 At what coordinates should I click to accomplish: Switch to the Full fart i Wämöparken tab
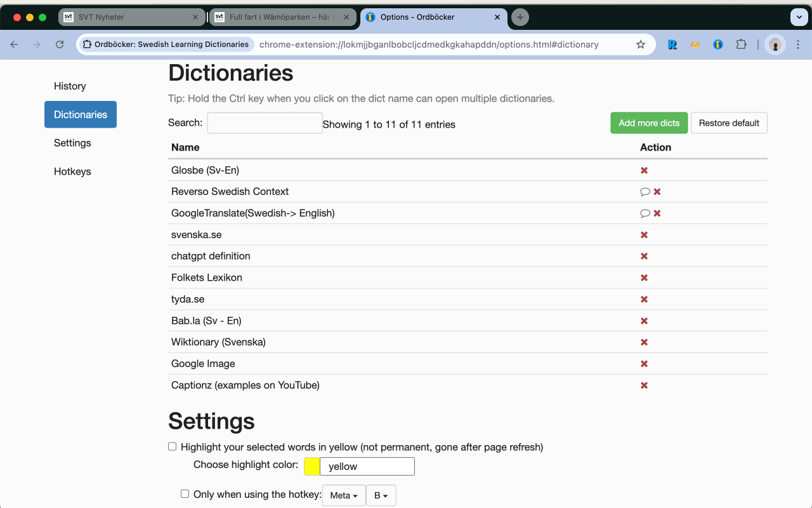tap(283, 17)
